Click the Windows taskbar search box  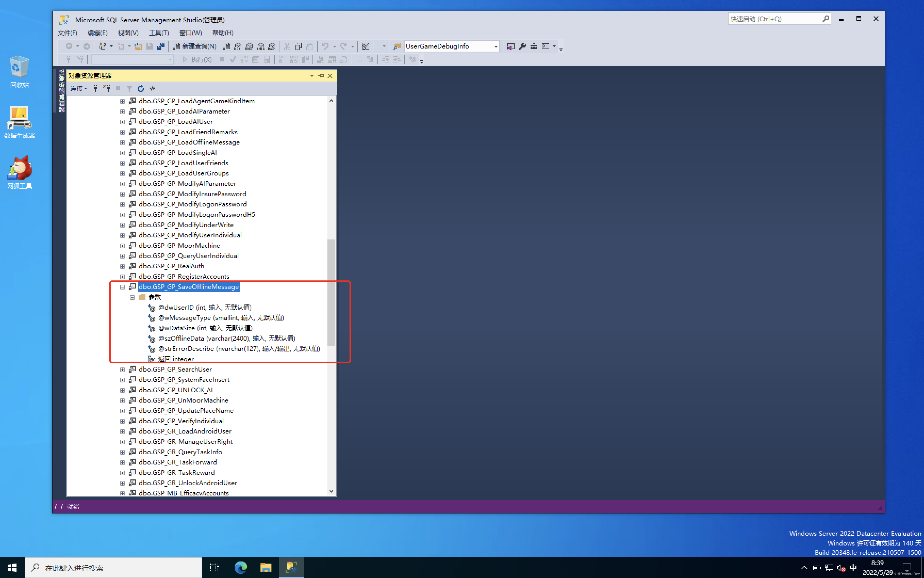(113, 568)
